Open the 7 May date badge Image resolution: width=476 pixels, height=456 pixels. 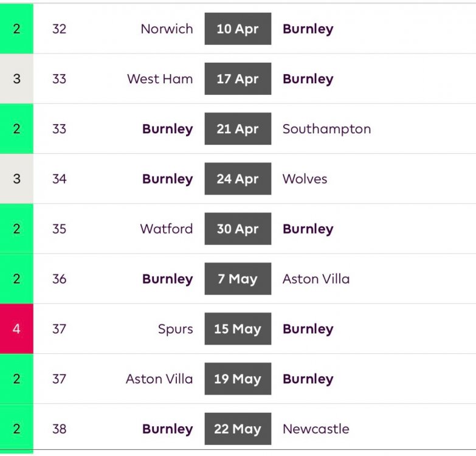(x=238, y=279)
